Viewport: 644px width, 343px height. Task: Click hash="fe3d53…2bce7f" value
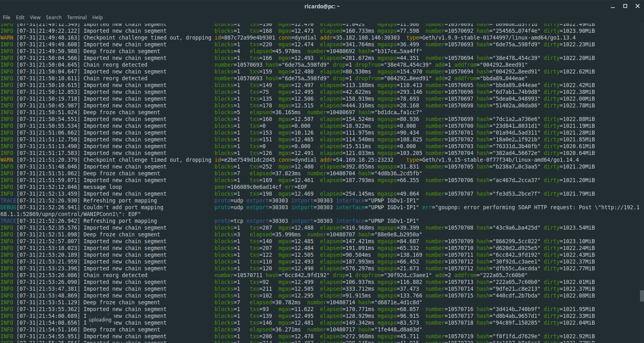[509, 194]
